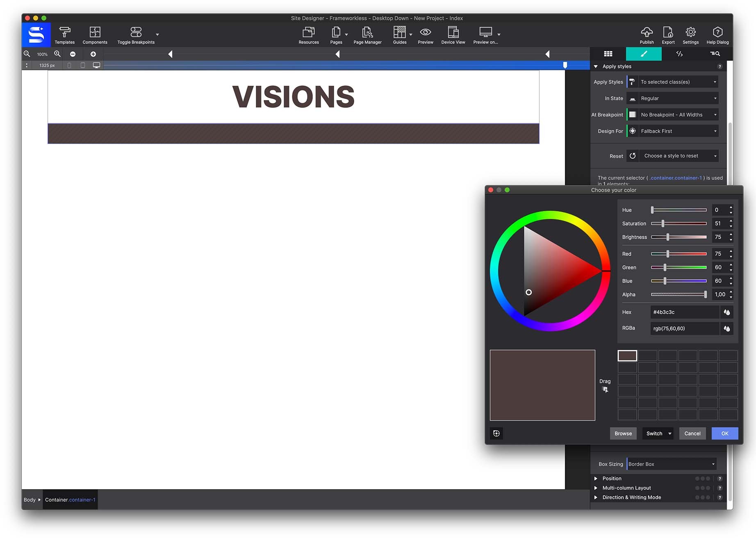
Task: Click the reset arrow icon next to Reset
Action: coord(633,156)
